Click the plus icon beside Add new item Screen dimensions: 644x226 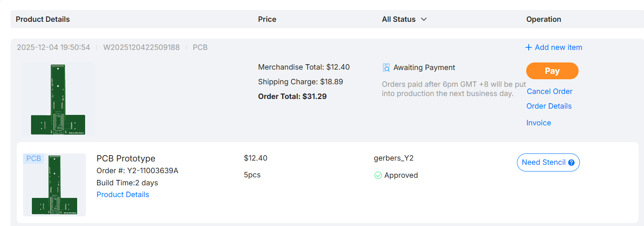[529, 47]
